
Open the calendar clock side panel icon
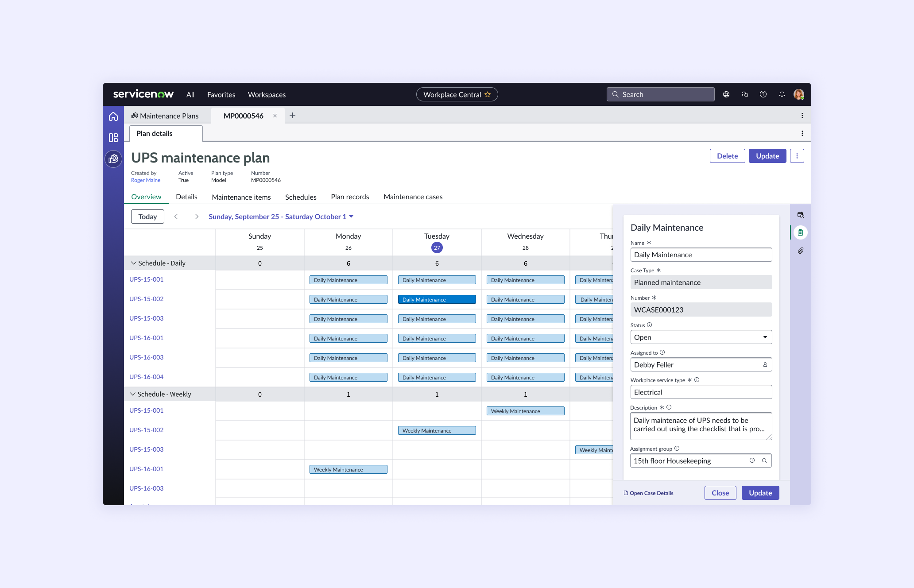tap(801, 215)
